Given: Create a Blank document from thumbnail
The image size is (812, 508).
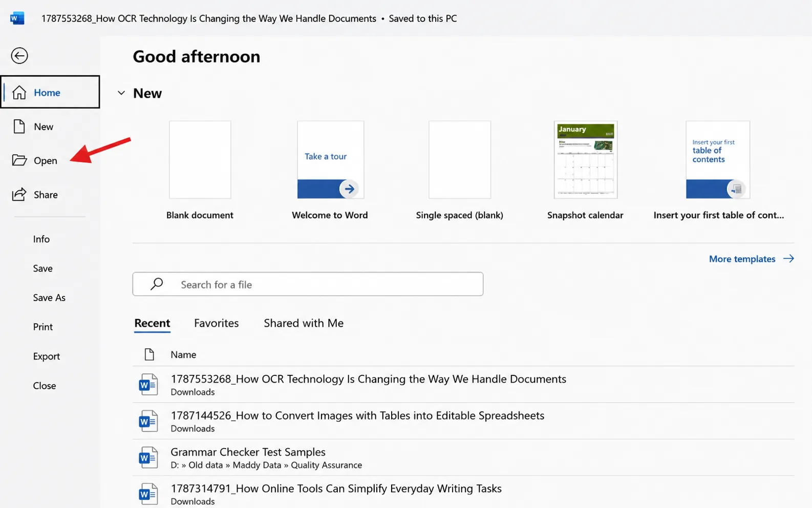Looking at the screenshot, I should [x=200, y=160].
